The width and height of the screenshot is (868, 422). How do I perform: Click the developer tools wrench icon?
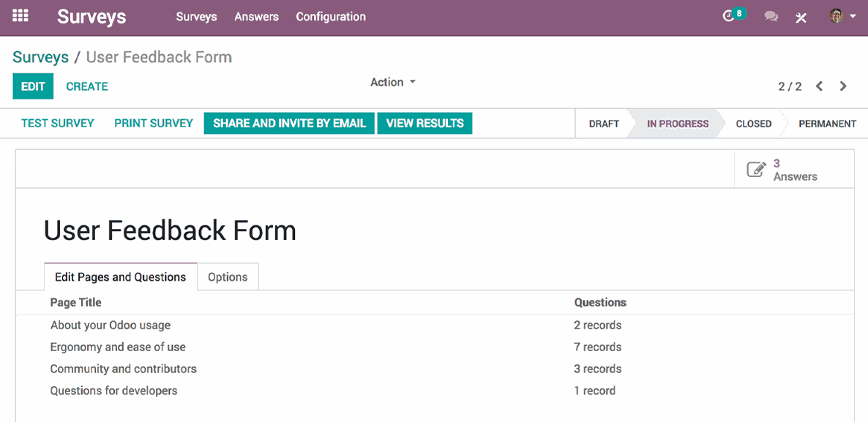801,16
